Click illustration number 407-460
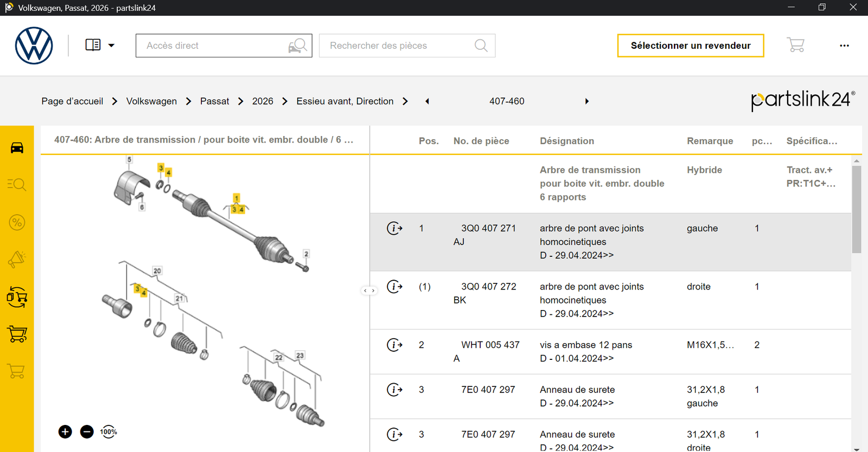 coord(507,101)
